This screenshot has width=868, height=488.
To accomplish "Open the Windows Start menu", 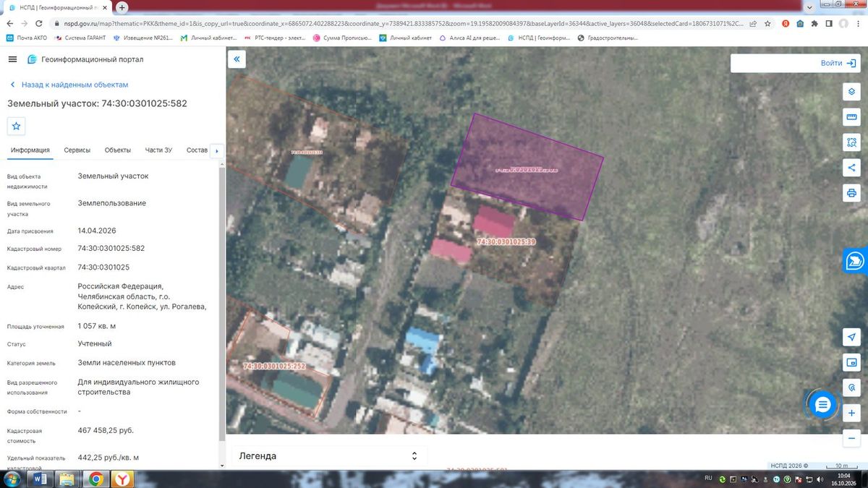I will [12, 479].
